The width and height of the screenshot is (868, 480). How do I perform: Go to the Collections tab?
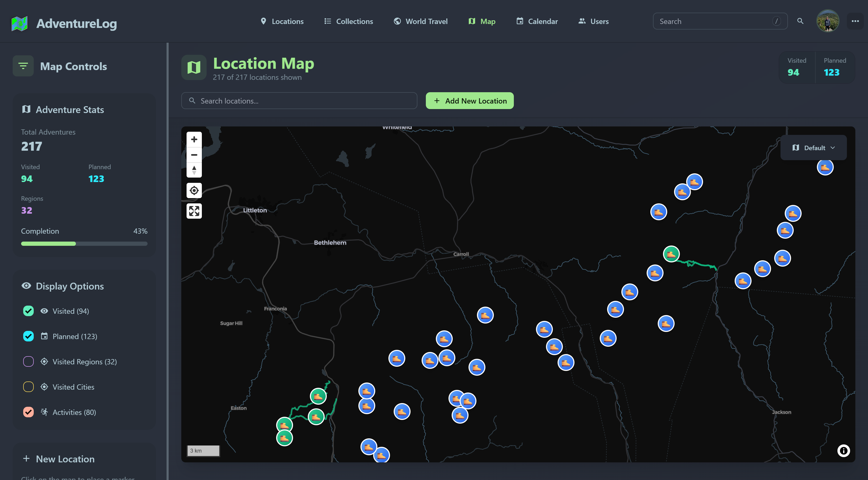click(349, 21)
